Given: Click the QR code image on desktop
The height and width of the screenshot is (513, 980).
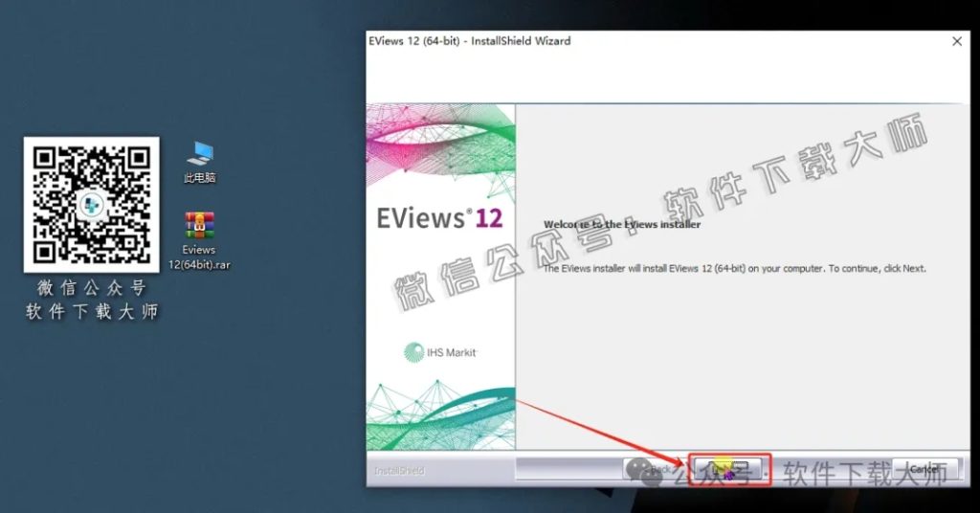Looking at the screenshot, I should [x=91, y=204].
